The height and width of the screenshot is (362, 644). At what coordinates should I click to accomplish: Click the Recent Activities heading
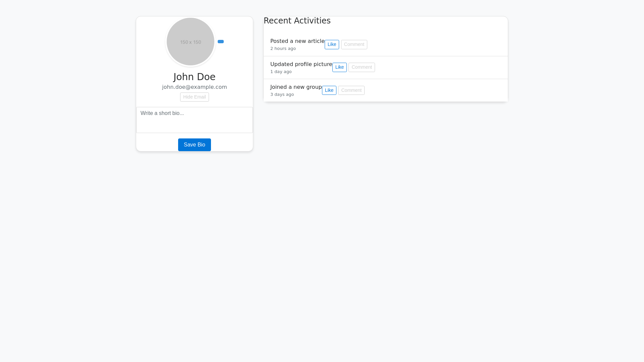pyautogui.click(x=297, y=21)
